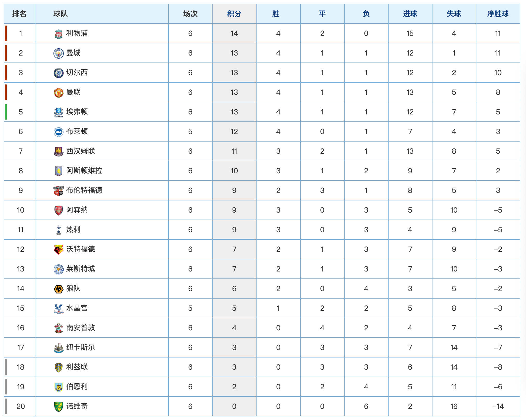526x420 pixels.
Task: Click the Liverpool club crest icon
Action: 59,34
